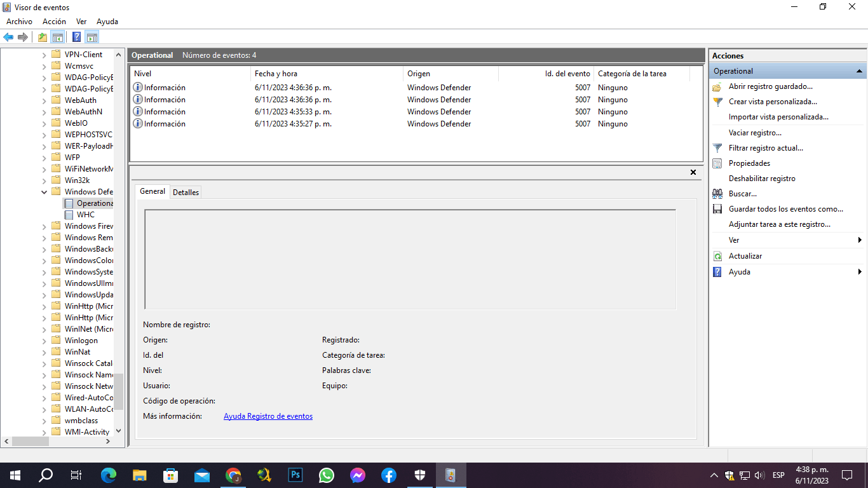Expand the wmbclass tree node

44,421
